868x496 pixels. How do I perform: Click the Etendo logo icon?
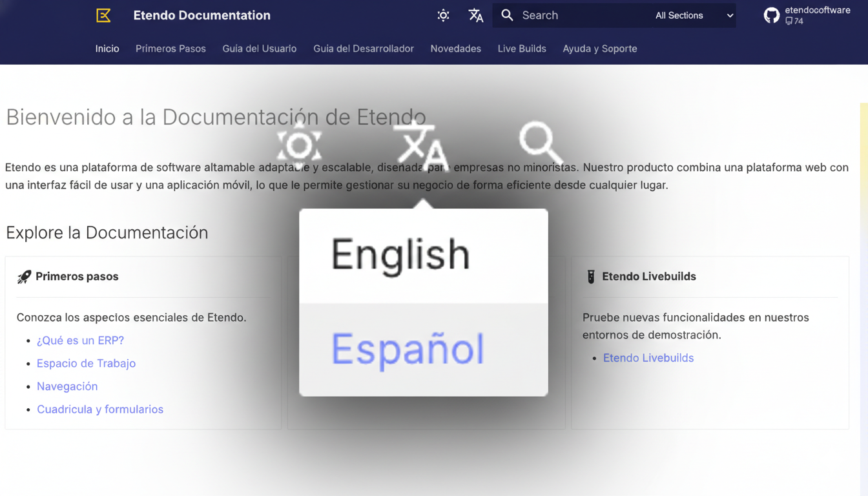103,15
